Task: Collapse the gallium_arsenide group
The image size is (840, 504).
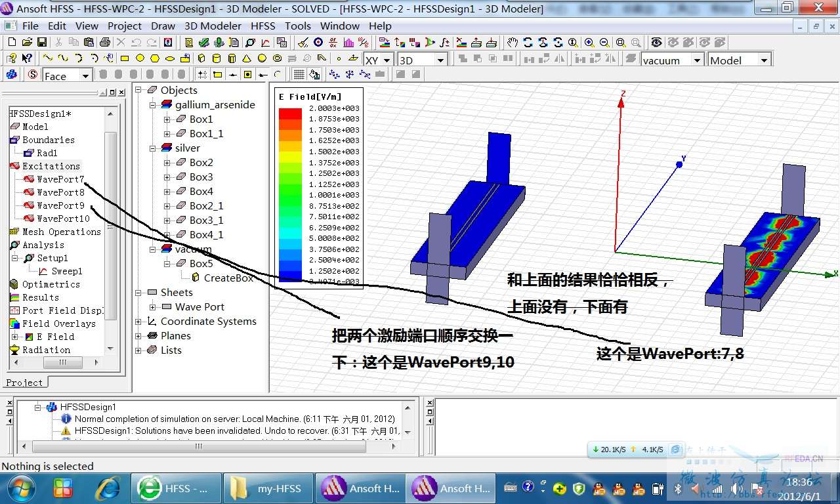Action: [x=153, y=105]
